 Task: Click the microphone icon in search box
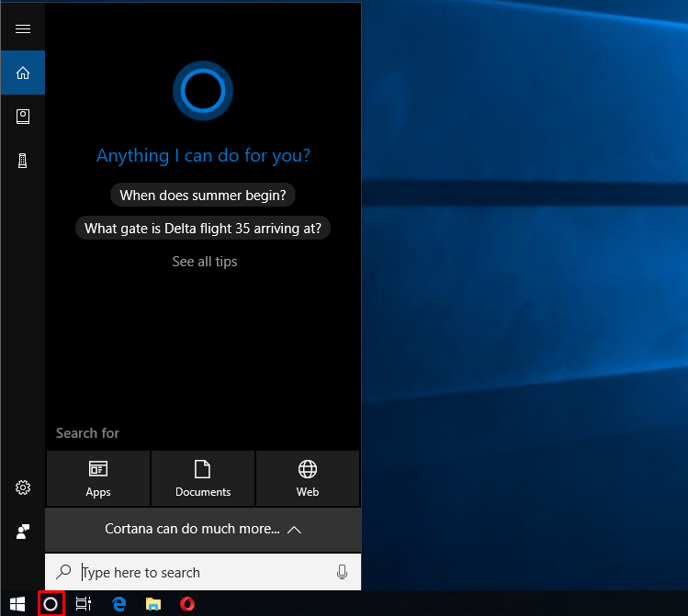click(x=343, y=572)
